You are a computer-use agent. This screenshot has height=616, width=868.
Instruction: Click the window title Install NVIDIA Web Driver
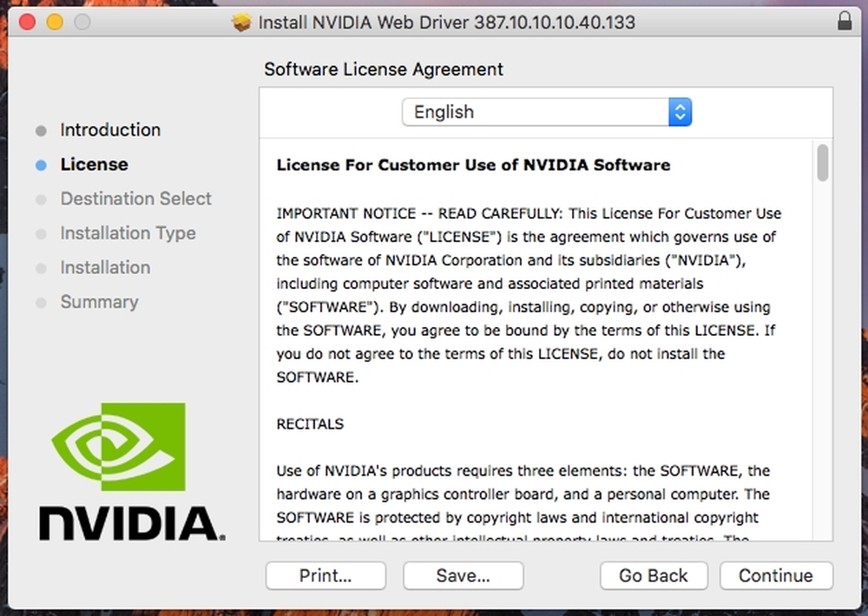click(x=446, y=23)
